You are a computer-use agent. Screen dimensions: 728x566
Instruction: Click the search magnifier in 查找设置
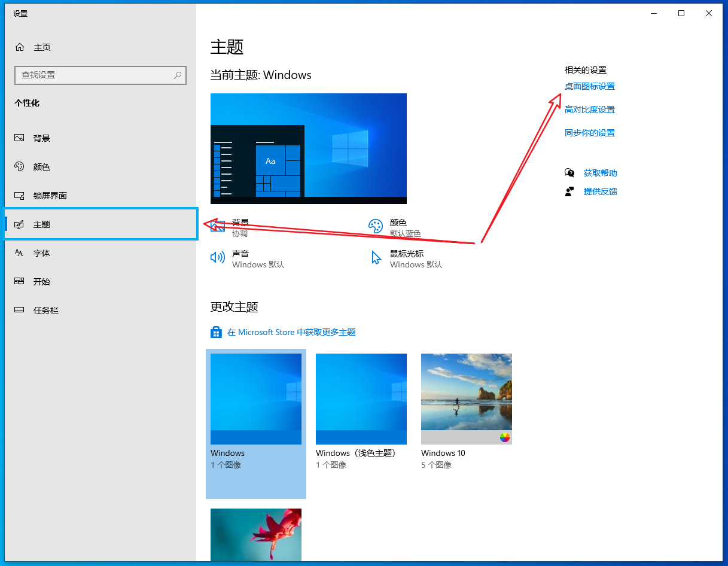click(178, 75)
